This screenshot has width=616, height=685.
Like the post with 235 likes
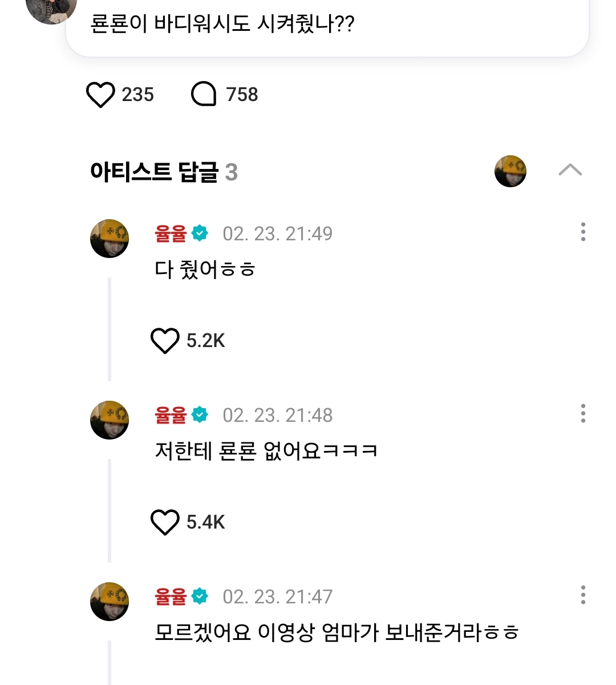tap(100, 95)
